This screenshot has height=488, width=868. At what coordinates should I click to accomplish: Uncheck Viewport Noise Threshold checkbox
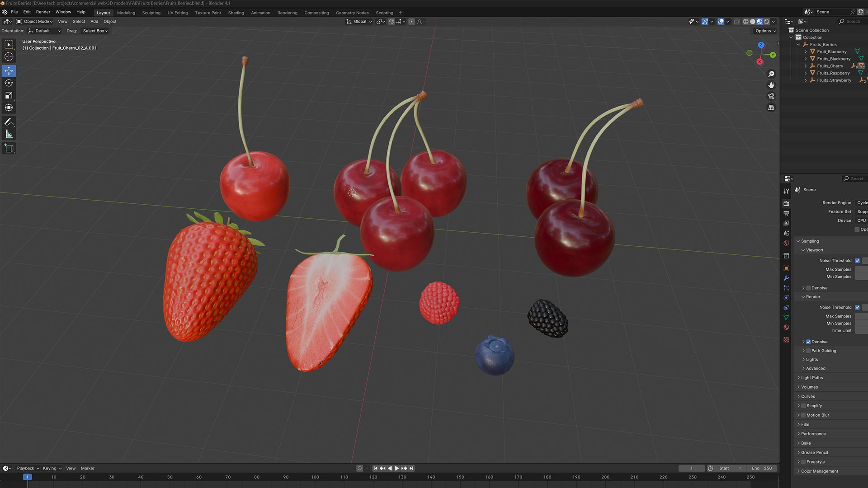click(x=857, y=261)
